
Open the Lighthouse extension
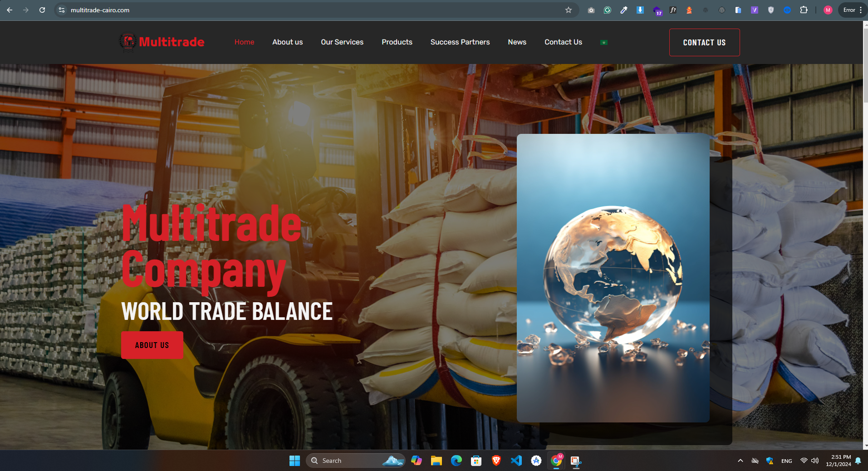tap(689, 10)
